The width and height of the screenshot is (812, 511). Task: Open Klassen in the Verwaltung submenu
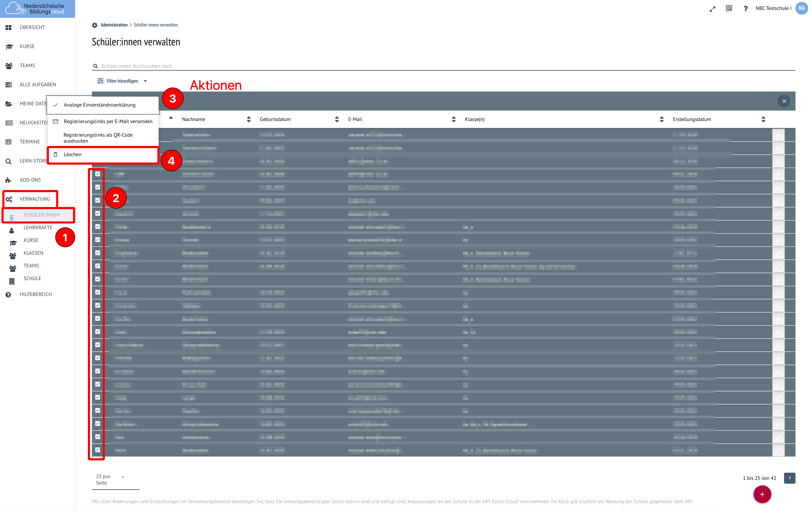[x=33, y=253]
